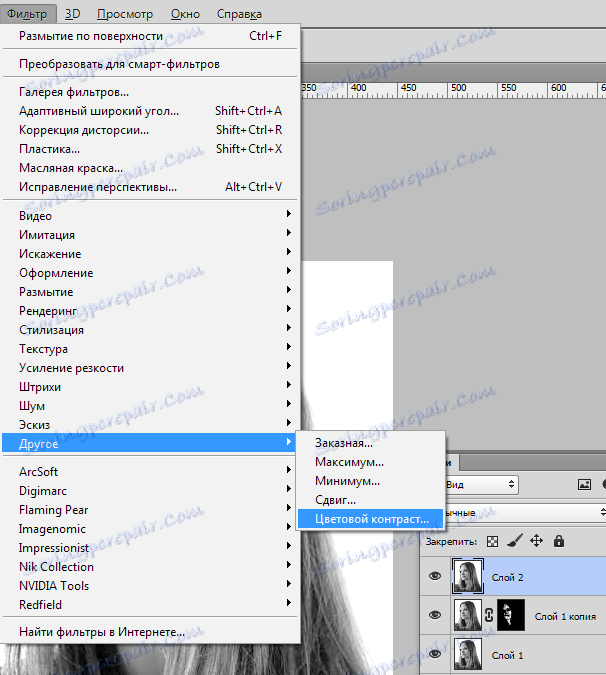This screenshot has width=606, height=675.
Task: Choose Минимум filter
Action: click(x=370, y=481)
